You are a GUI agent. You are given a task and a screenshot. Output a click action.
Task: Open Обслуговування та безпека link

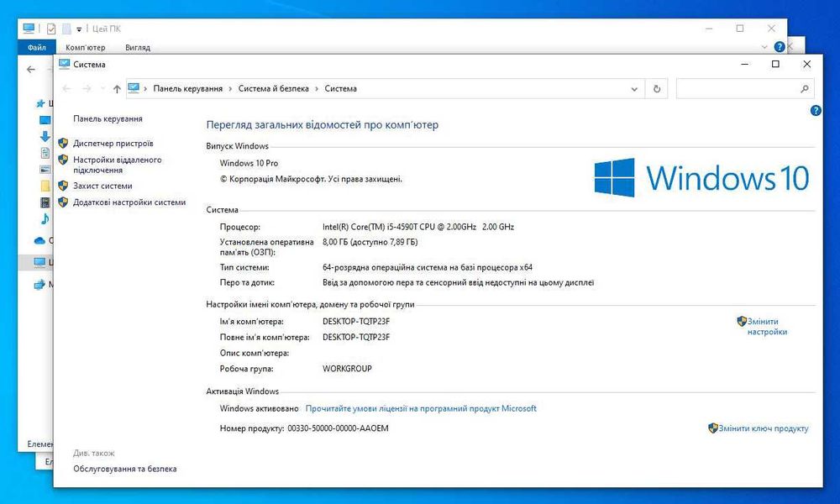[125, 468]
